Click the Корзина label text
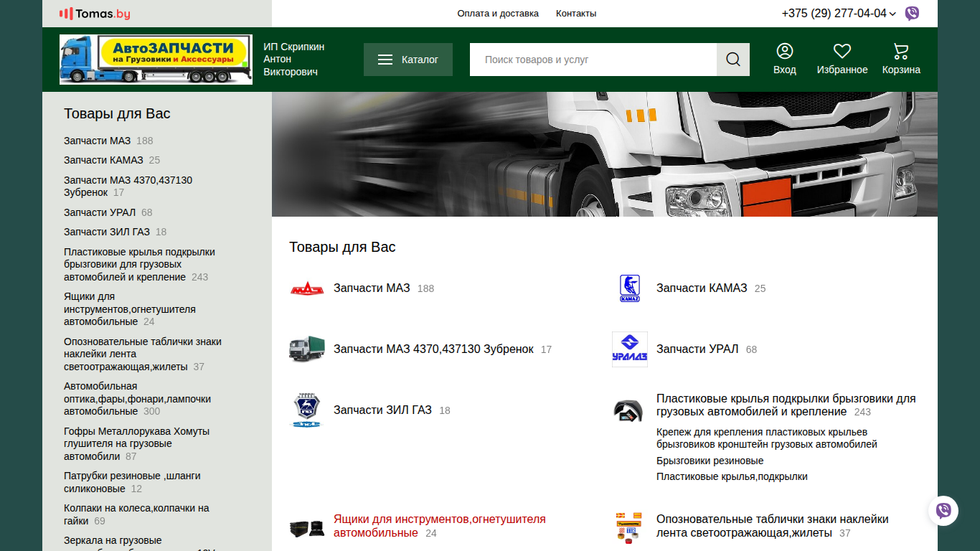Image resolution: width=980 pixels, height=551 pixels. [x=901, y=70]
